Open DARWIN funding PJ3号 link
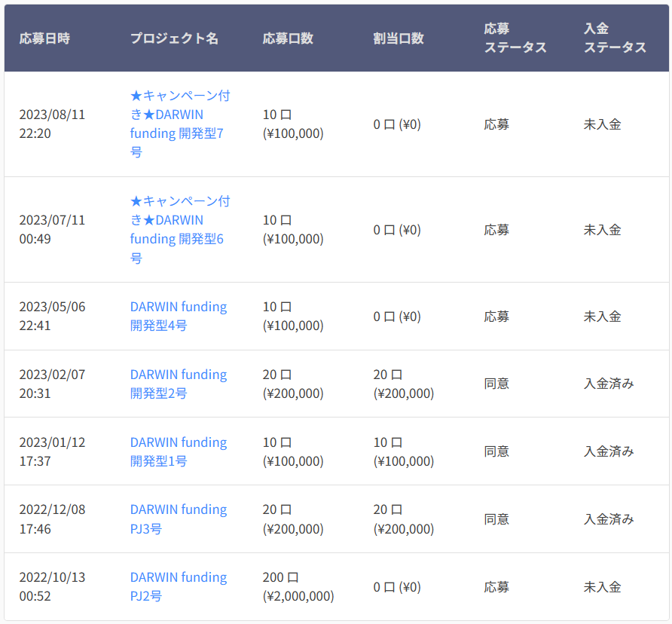The width and height of the screenshot is (672, 624). tap(179, 519)
